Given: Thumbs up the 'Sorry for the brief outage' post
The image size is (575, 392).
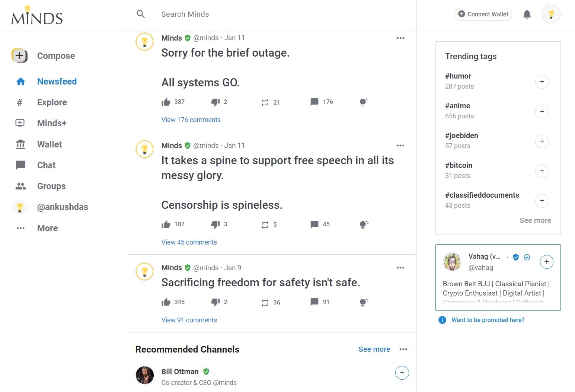Looking at the screenshot, I should point(166,102).
